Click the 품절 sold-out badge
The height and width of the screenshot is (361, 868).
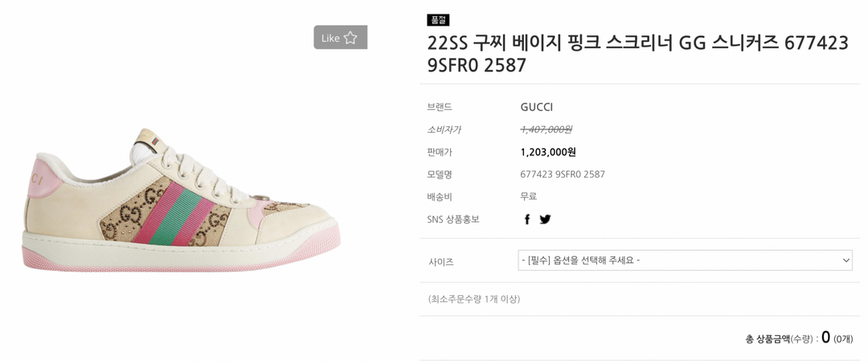tap(438, 20)
